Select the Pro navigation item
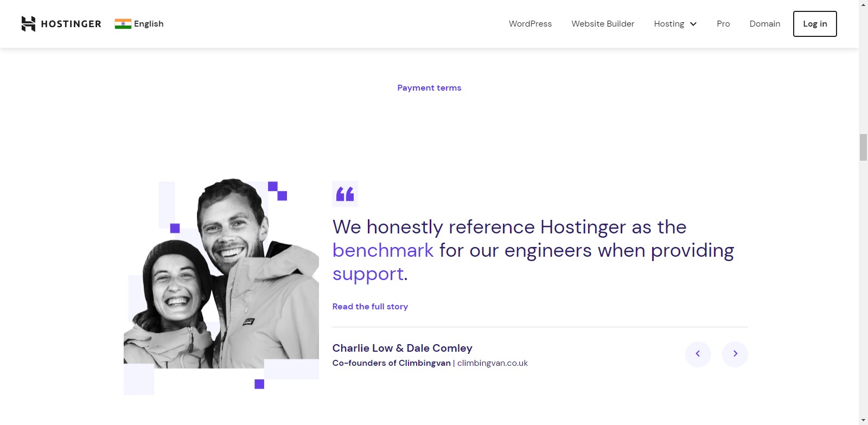This screenshot has height=425, width=868. tap(723, 24)
